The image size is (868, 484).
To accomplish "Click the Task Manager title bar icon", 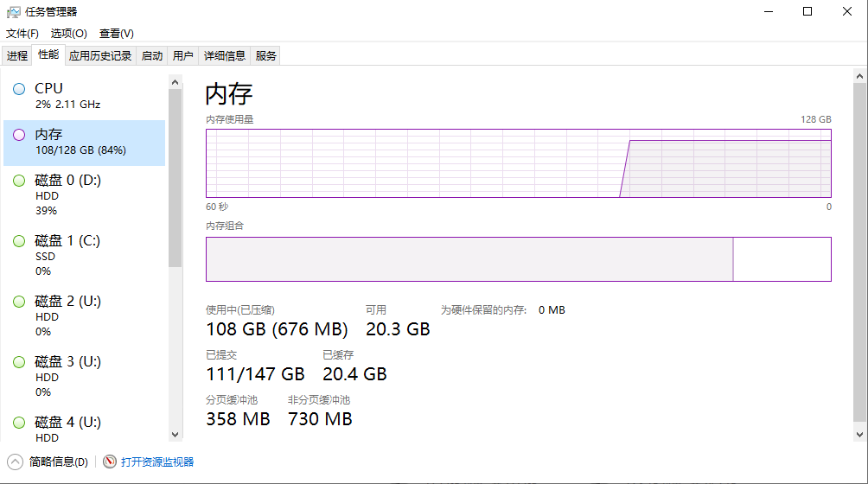I will coord(13,11).
